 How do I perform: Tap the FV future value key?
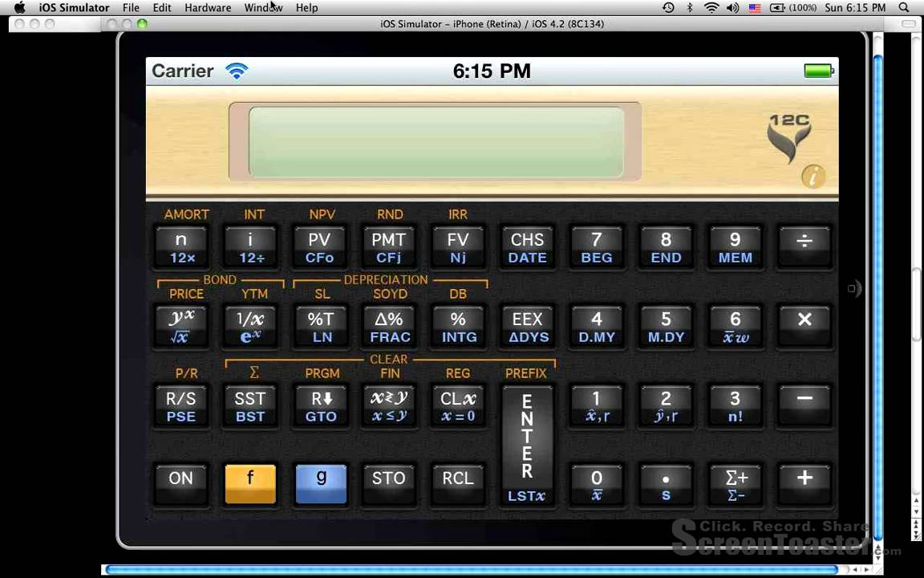click(458, 248)
